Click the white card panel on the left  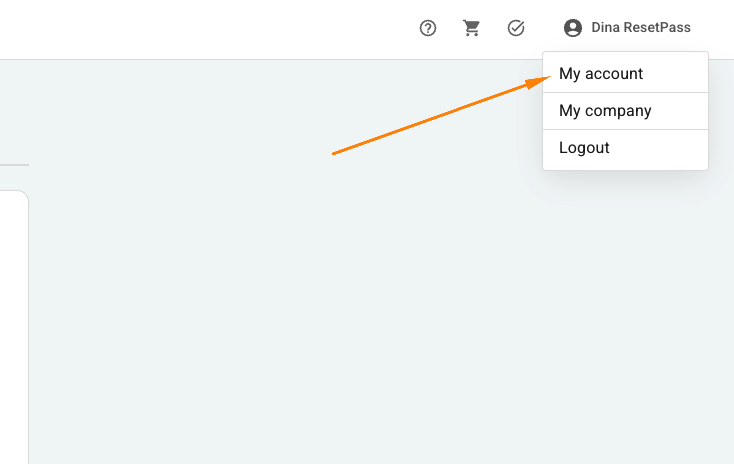click(x=12, y=320)
